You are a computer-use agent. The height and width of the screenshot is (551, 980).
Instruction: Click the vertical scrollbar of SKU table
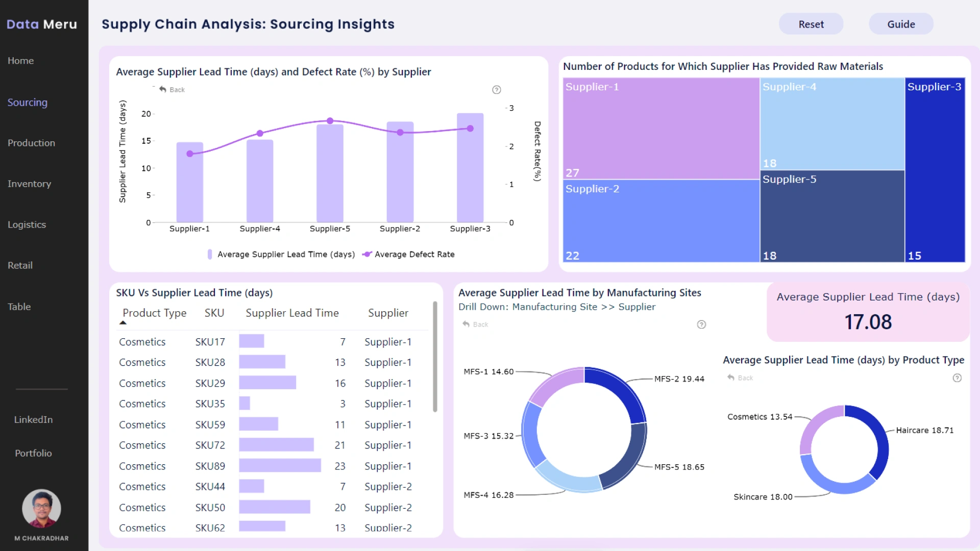pyautogui.click(x=435, y=357)
